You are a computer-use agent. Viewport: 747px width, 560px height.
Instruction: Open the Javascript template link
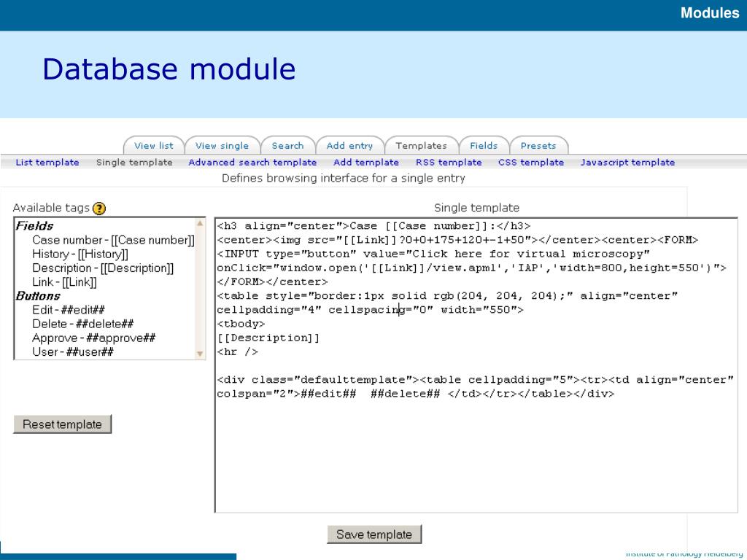click(x=627, y=163)
